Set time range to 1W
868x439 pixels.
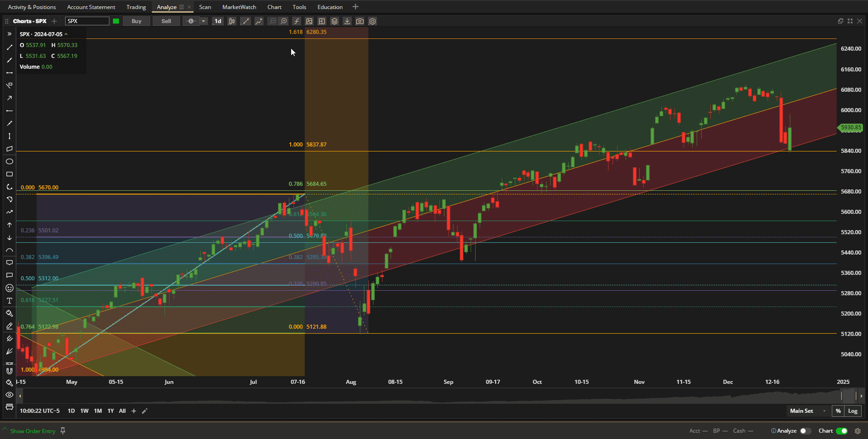(85, 411)
